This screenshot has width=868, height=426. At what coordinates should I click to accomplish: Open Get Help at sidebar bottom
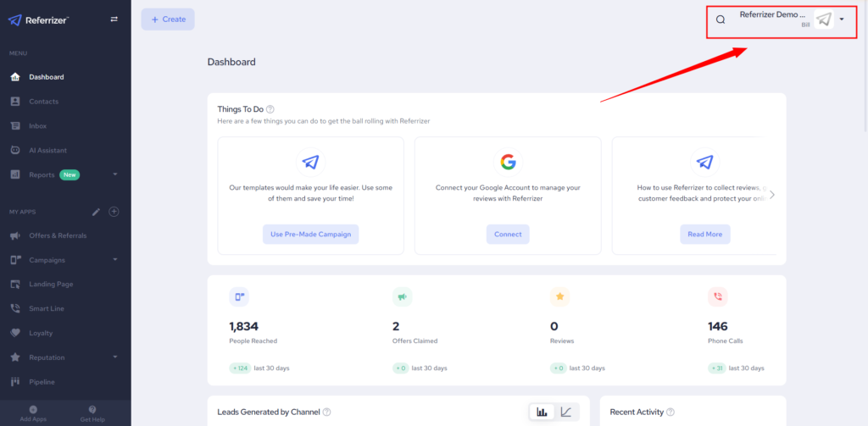(92, 410)
